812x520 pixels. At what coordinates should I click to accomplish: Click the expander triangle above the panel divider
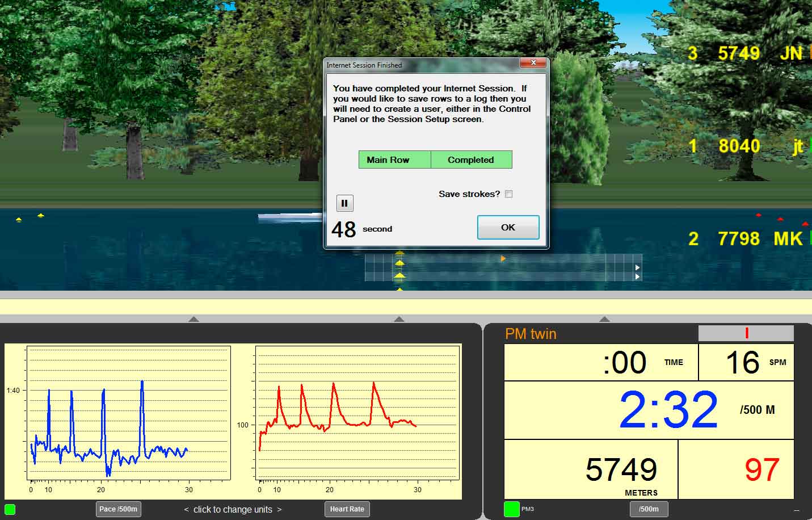coord(399,319)
